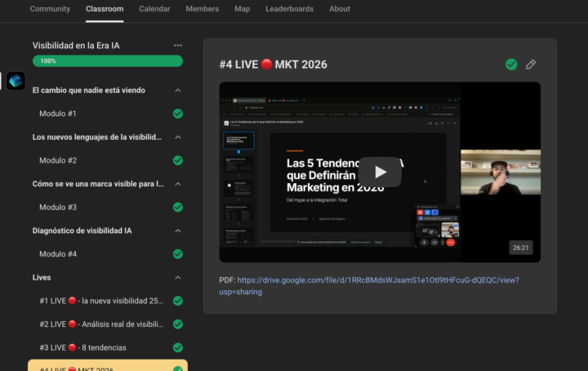Click the pencil edit icon for lesson
The width and height of the screenshot is (588, 371).
pos(531,65)
